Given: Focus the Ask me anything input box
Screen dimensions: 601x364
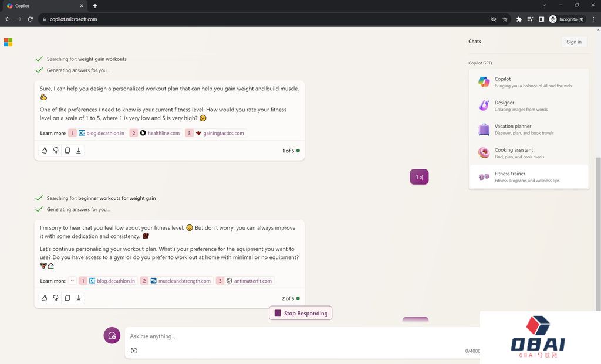Looking at the screenshot, I should pyautogui.click(x=293, y=336).
